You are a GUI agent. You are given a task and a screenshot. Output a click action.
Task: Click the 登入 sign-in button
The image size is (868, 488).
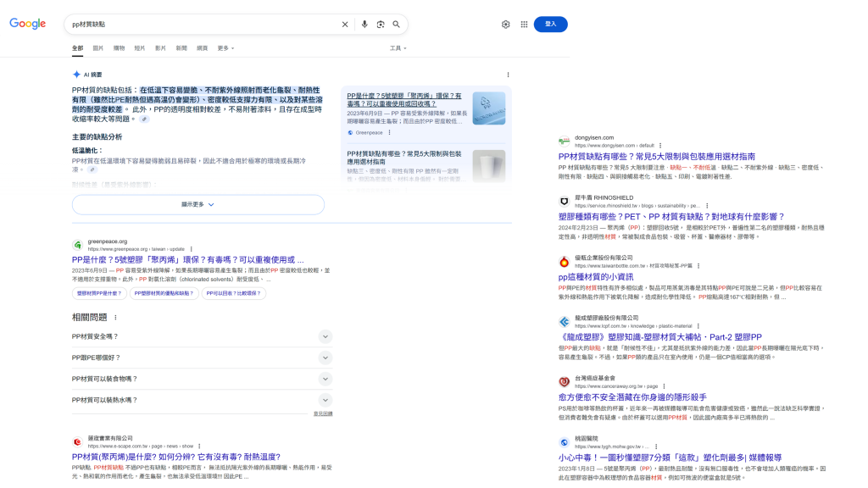click(550, 25)
